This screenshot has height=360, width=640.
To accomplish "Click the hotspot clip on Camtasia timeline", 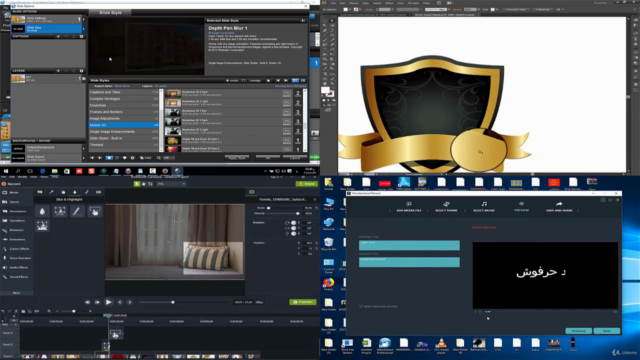I will [x=116, y=334].
